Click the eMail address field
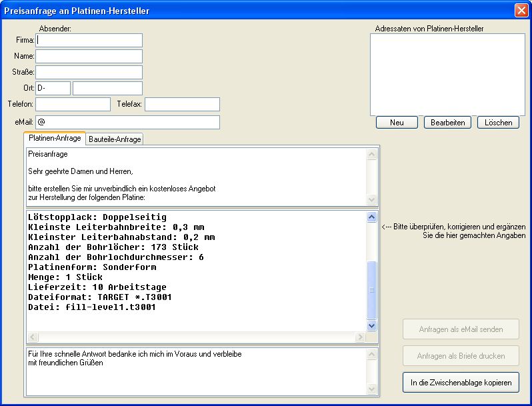Image resolution: width=532 pixels, height=406 pixels. (127, 122)
